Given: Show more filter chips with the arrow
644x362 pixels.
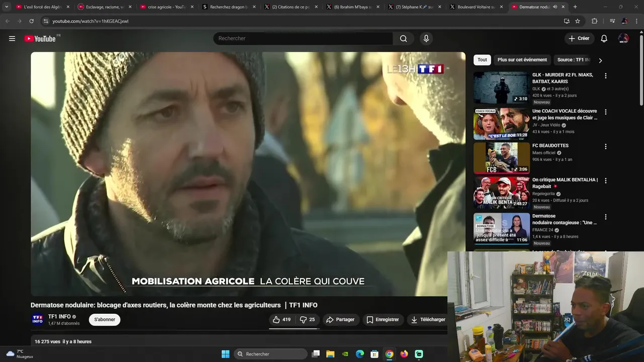Looking at the screenshot, I should tap(600, 60).
